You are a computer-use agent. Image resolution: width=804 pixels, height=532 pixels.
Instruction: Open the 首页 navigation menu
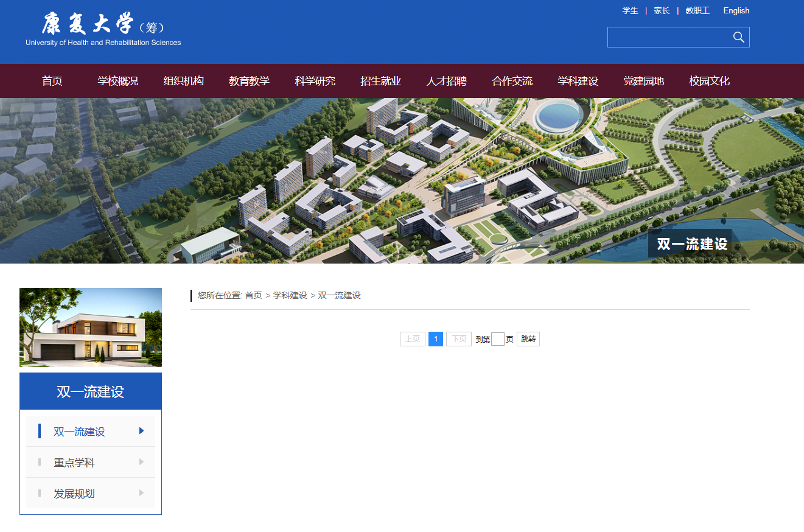click(x=52, y=81)
